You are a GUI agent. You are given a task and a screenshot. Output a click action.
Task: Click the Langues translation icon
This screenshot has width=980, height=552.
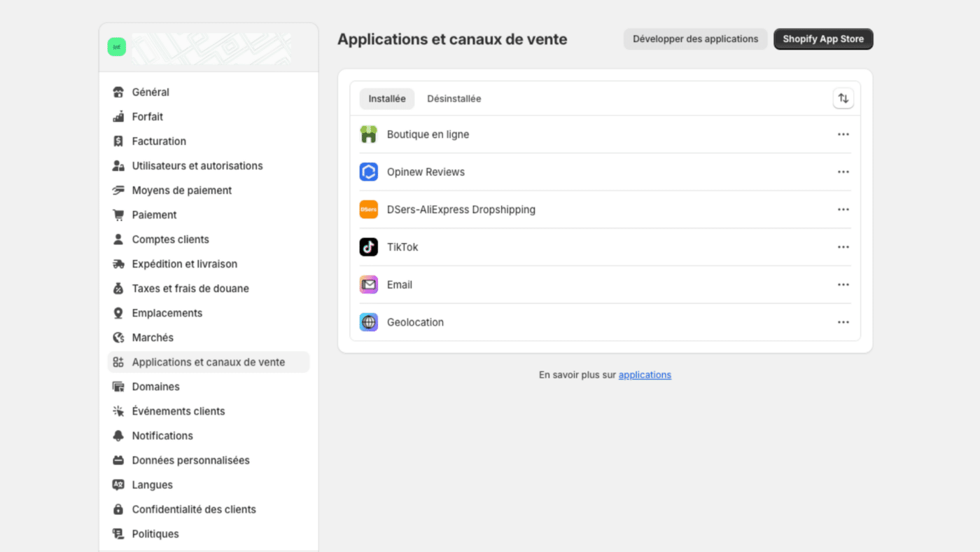pos(118,485)
